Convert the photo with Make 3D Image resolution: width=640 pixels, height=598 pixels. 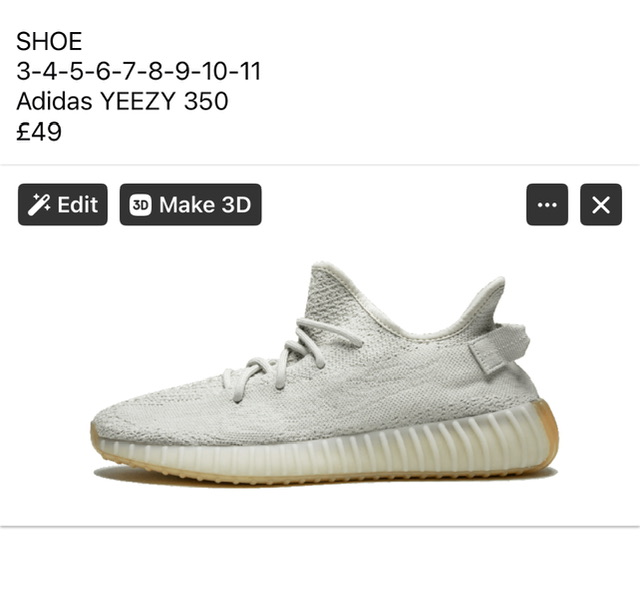(191, 205)
